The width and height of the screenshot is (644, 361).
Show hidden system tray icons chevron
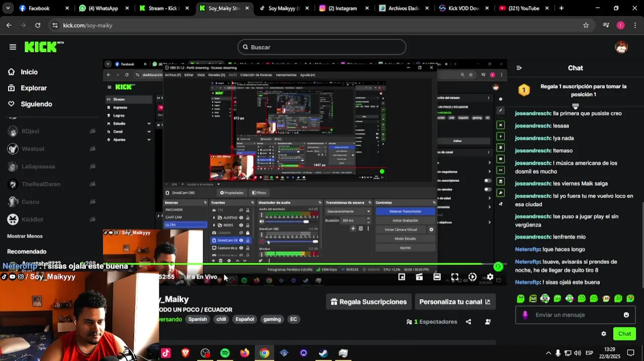pyautogui.click(x=548, y=353)
